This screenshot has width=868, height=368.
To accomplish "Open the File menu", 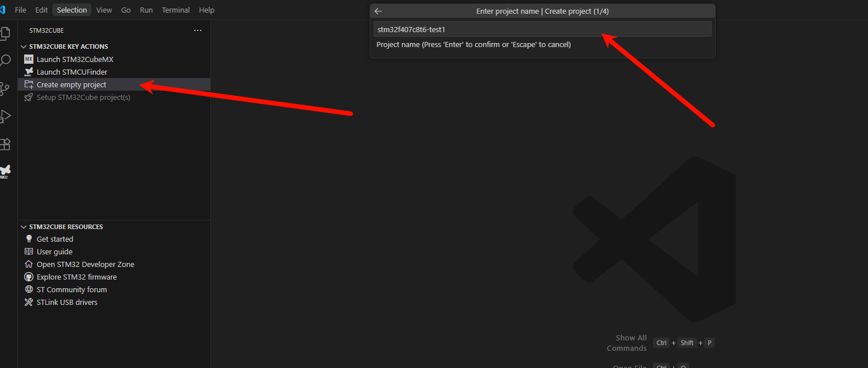I will [21, 10].
